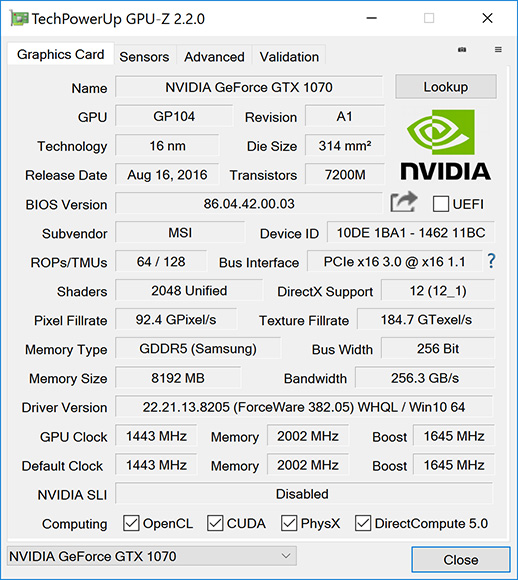Click the Bus Interface question mark

click(x=491, y=261)
